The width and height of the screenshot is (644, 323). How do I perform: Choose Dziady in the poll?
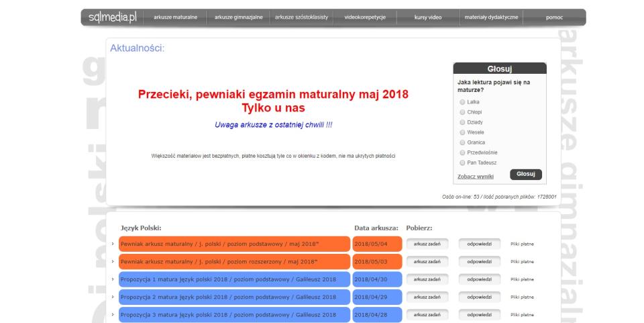[462, 122]
